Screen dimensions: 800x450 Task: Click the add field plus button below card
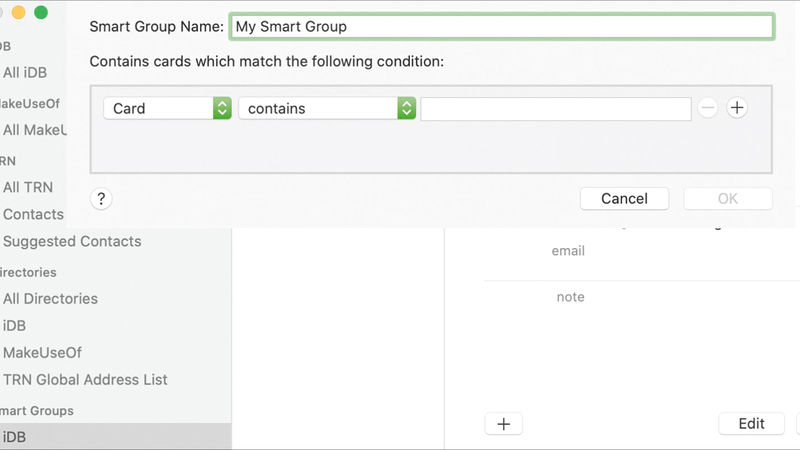[504, 424]
